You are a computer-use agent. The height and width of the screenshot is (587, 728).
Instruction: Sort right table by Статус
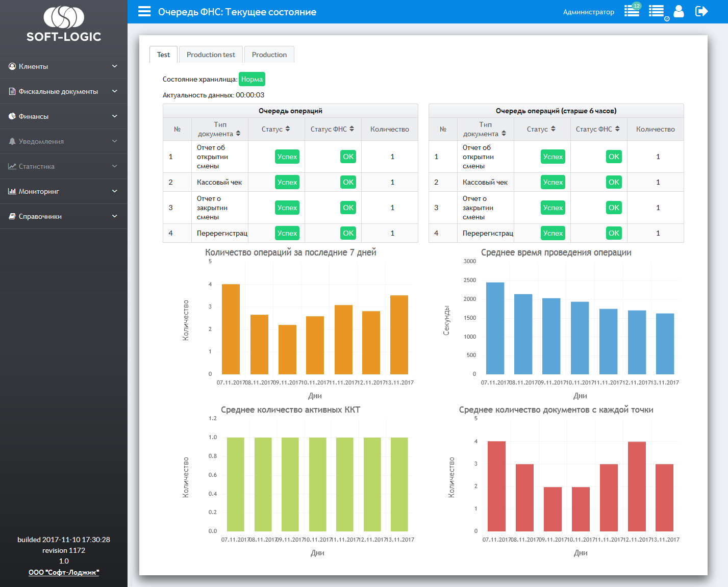pyautogui.click(x=553, y=129)
